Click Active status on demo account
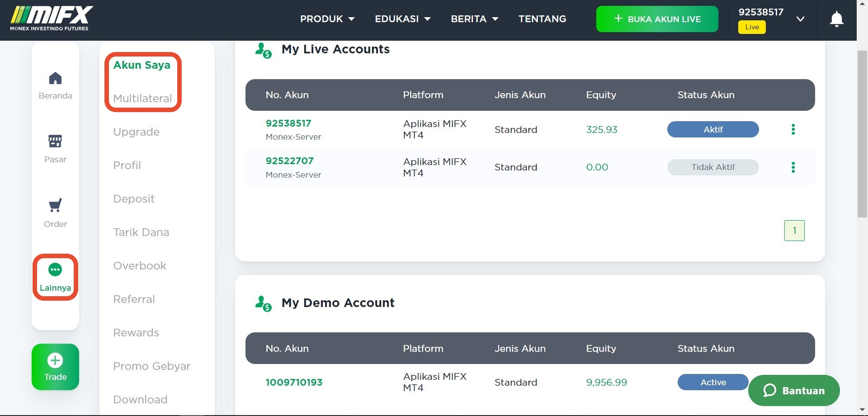 click(713, 382)
